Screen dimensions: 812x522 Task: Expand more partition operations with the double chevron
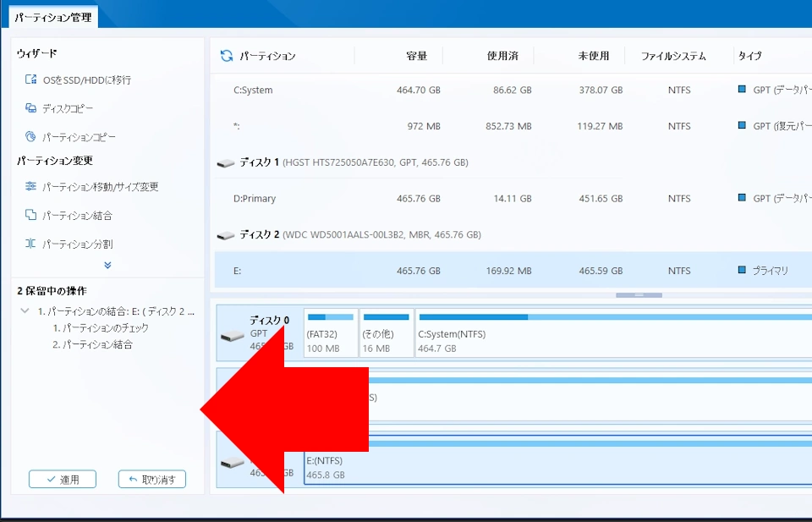point(107,265)
